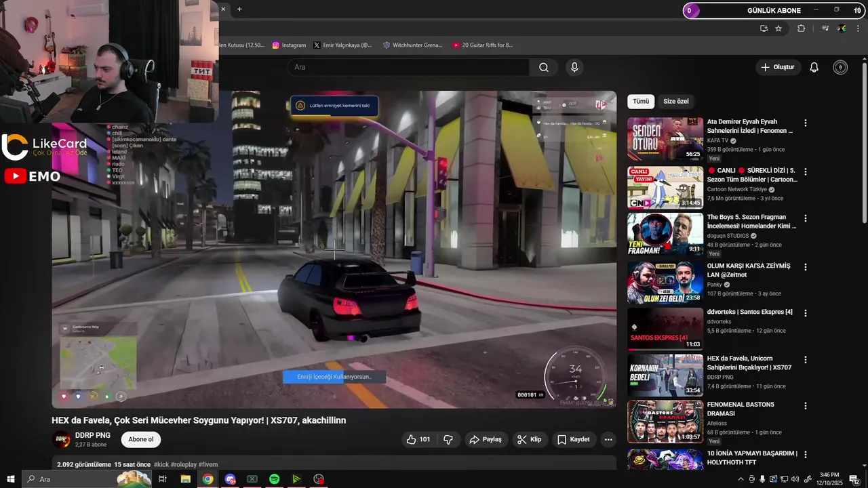The width and height of the screenshot is (868, 488).
Task: Open File Explorer from the taskbar
Action: tap(185, 479)
